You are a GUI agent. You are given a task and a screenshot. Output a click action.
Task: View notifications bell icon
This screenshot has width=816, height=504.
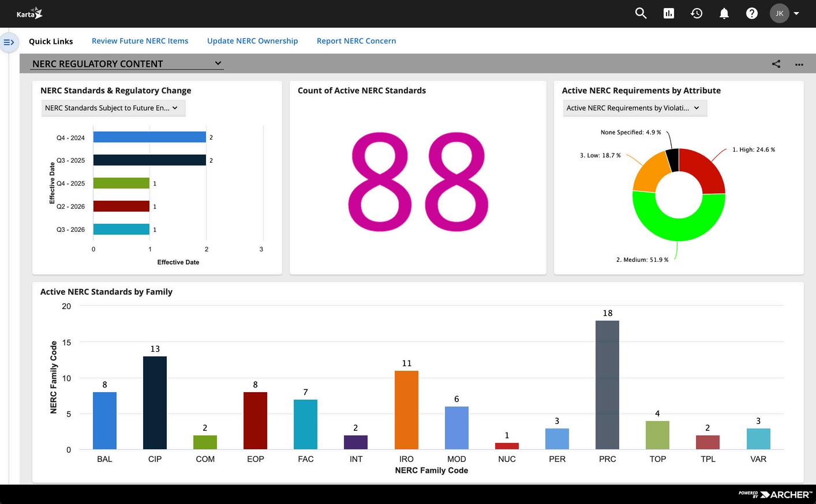coord(724,13)
